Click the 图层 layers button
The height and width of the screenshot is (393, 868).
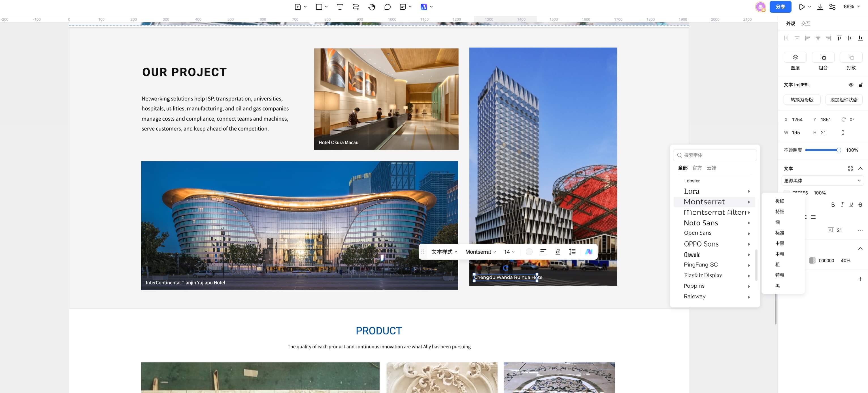[795, 57]
